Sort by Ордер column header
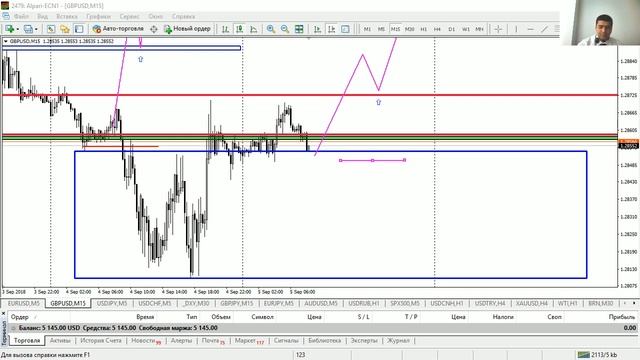This screenshot has height=360, width=640. tap(20, 317)
